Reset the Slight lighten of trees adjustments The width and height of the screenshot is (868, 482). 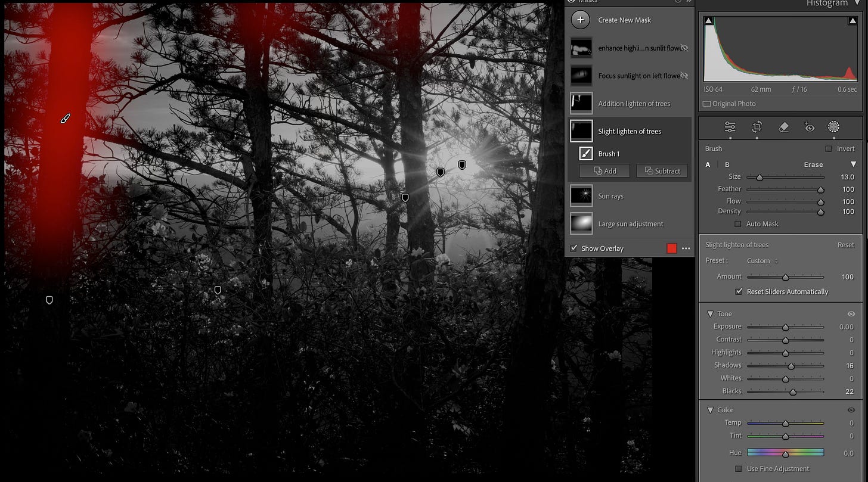(x=845, y=245)
